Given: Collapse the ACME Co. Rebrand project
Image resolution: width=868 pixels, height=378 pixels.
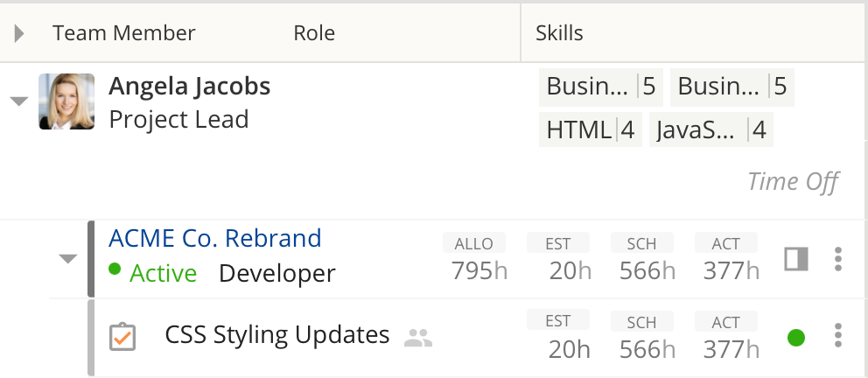Looking at the screenshot, I should coord(68,258).
